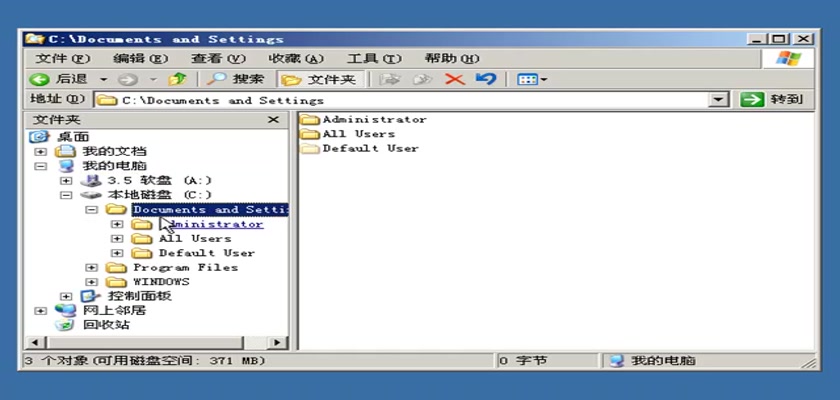The image size is (840, 400).
Task: Open the 文件(F) menu
Action: point(62,58)
